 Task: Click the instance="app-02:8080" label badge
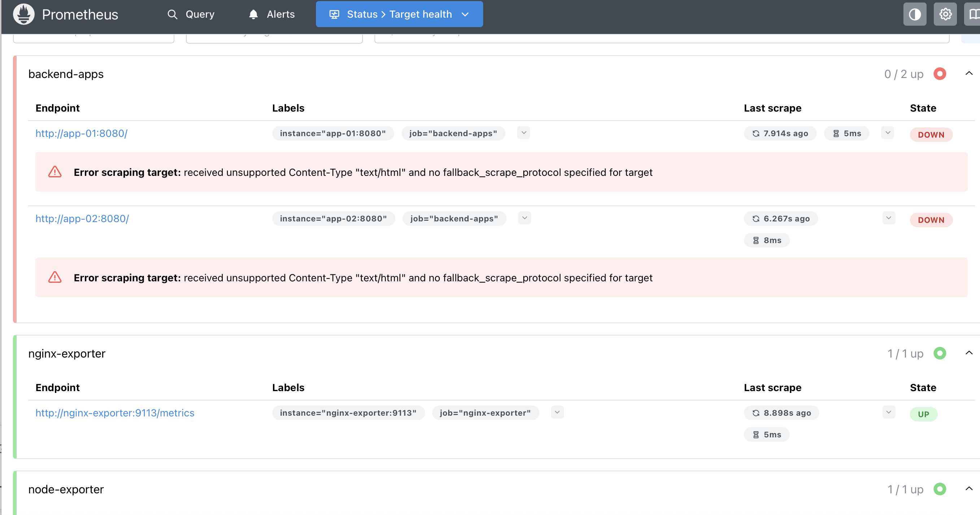[x=333, y=218]
